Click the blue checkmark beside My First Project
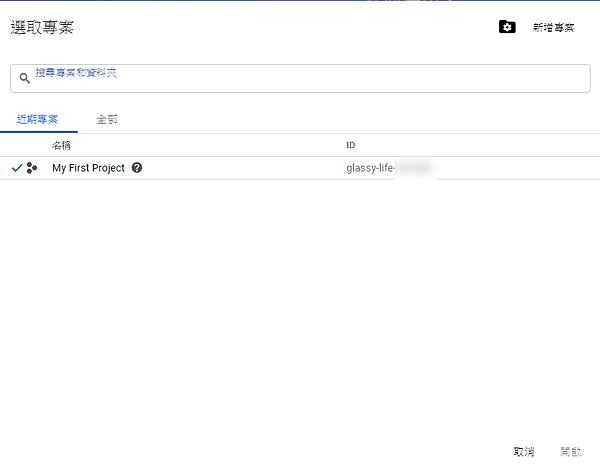The height and width of the screenshot is (473, 600). tap(17, 168)
